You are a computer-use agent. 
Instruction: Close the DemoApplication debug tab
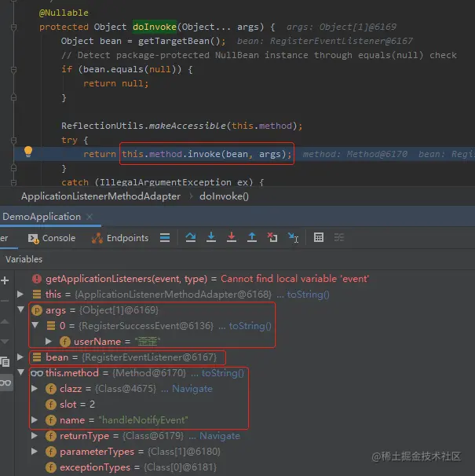coord(90,217)
